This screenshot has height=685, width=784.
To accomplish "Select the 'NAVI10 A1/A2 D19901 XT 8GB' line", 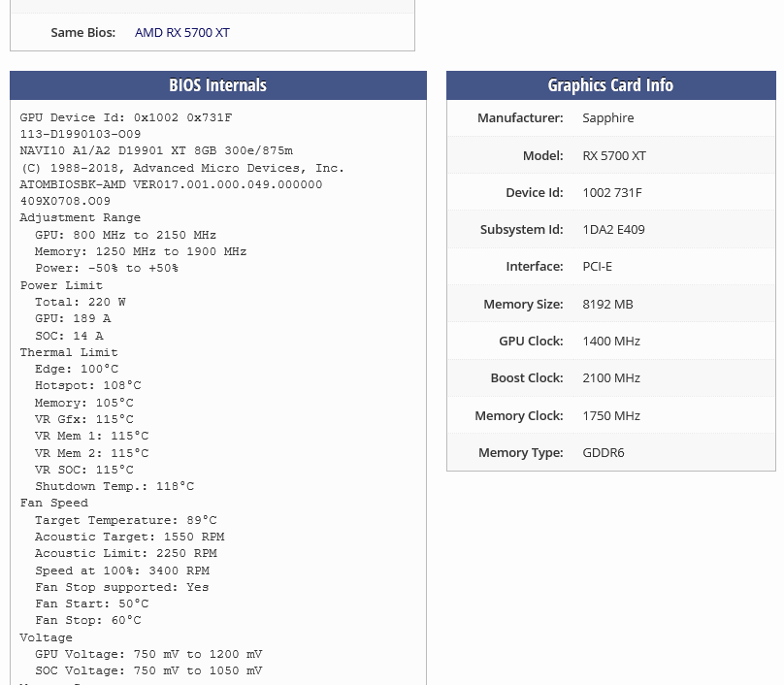I will pyautogui.click(x=156, y=150).
